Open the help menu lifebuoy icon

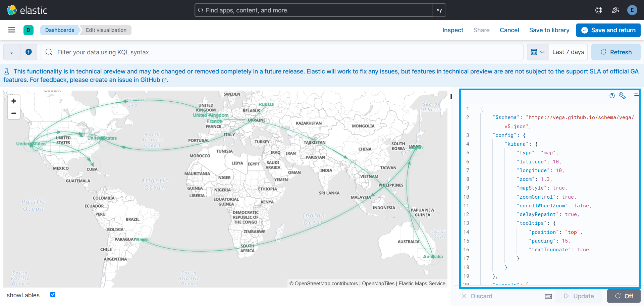[599, 10]
